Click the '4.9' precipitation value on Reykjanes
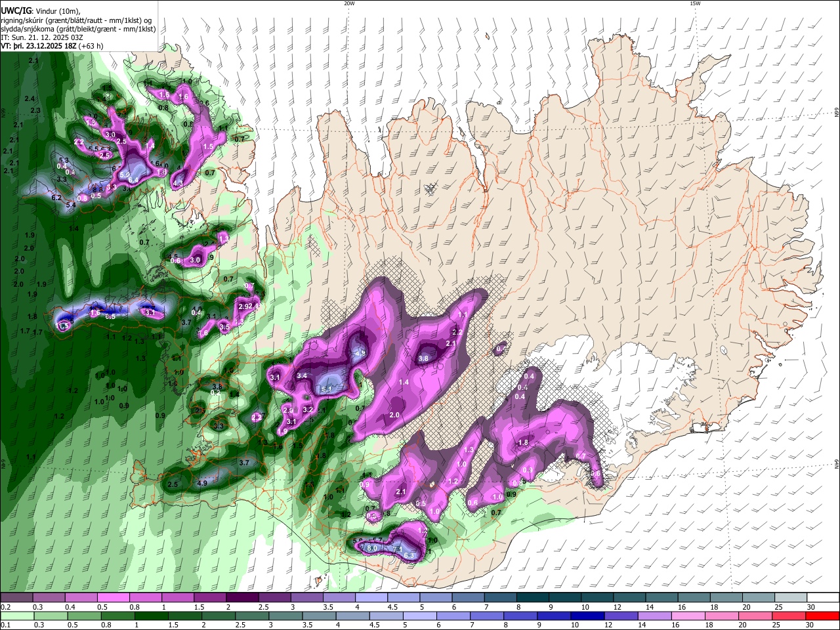This screenshot has width=840, height=630. (202, 484)
